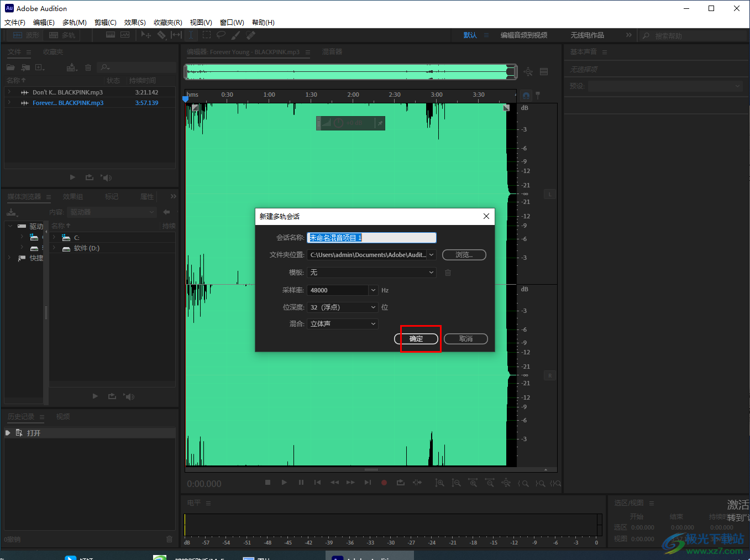Click the trash icon in Files panel
This screenshot has width=750, height=560.
pyautogui.click(x=88, y=67)
